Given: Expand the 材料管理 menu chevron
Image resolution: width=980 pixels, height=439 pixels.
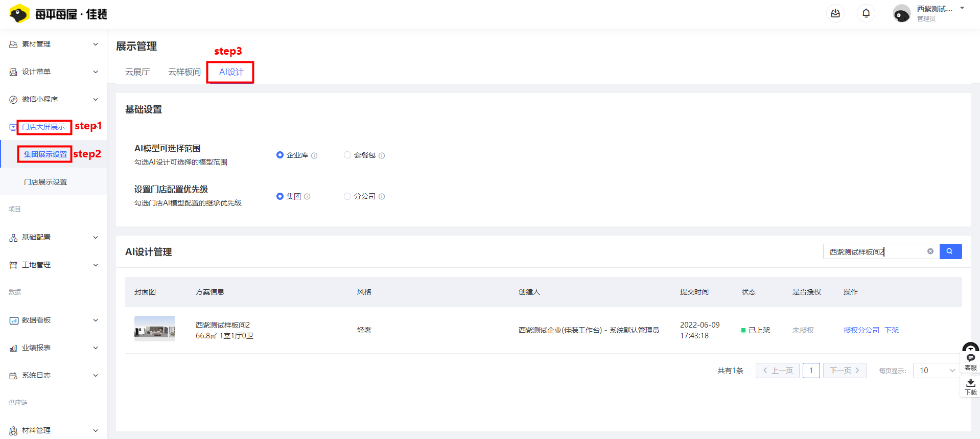Looking at the screenshot, I should pos(96,431).
